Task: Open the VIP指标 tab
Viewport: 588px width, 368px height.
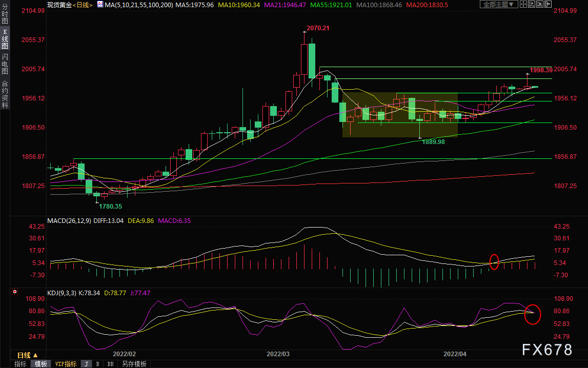Action: 66,364
